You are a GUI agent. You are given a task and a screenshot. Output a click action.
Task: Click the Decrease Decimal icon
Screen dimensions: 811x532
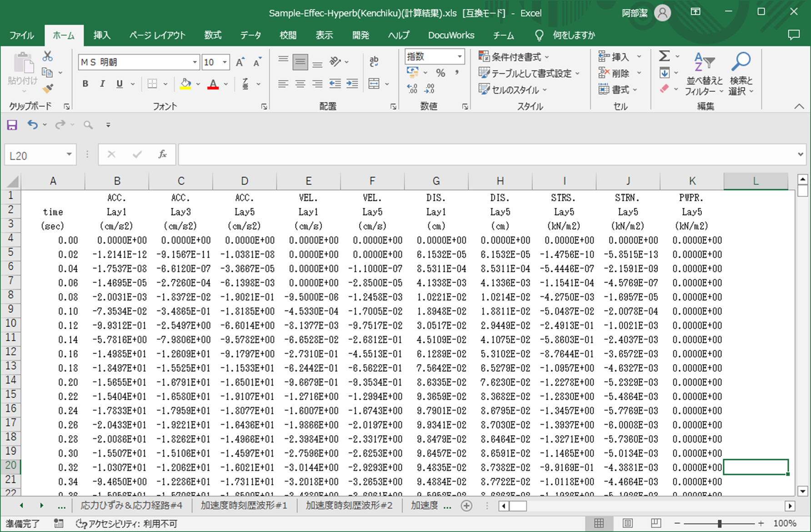click(430, 89)
